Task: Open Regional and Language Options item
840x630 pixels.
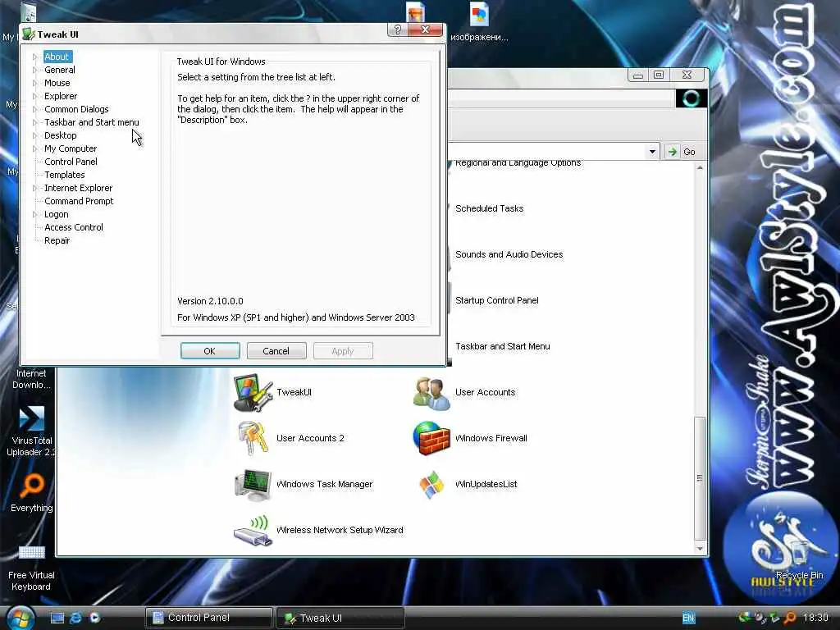Action: [x=518, y=163]
